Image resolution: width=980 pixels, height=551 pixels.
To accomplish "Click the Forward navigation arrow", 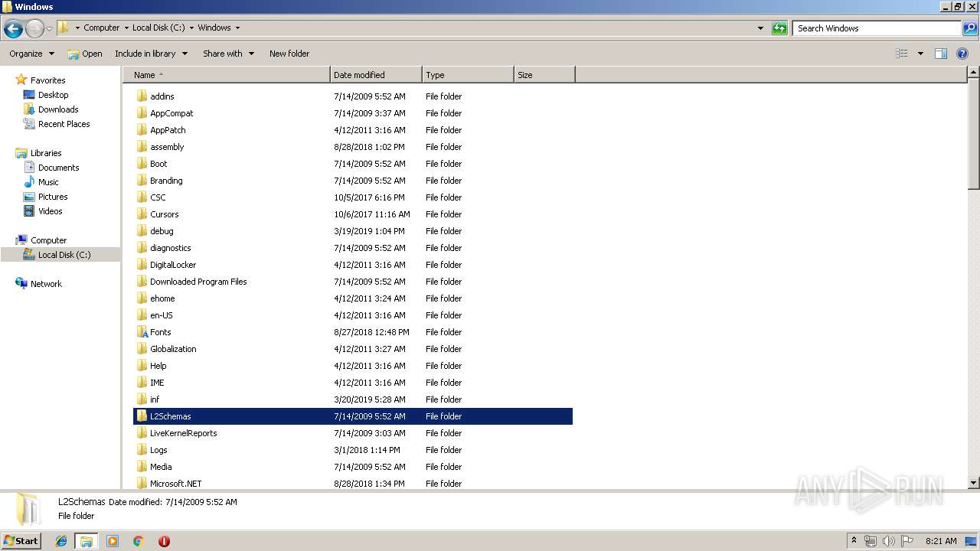I will (x=34, y=29).
